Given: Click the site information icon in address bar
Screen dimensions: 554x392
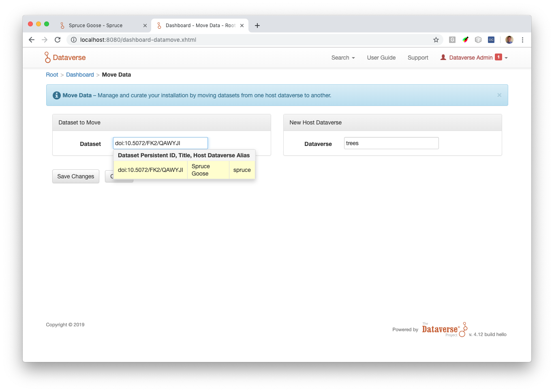Looking at the screenshot, I should (x=74, y=40).
